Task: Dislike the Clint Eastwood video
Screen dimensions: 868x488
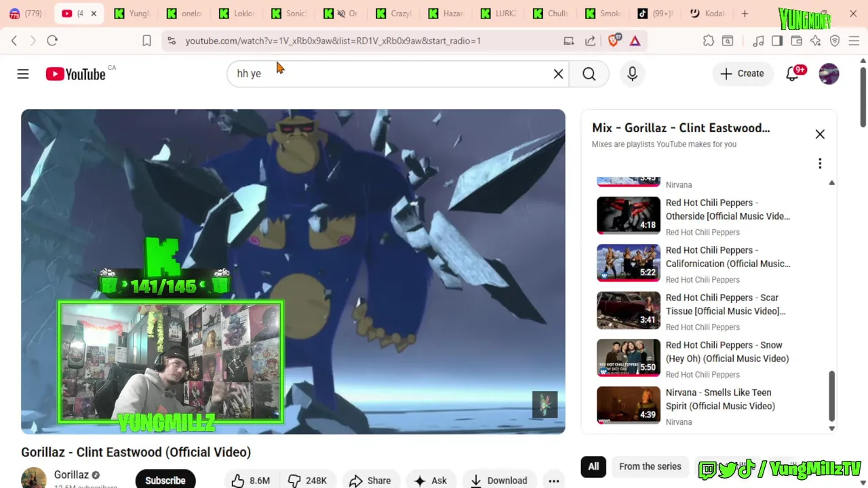Action: tap(307, 481)
